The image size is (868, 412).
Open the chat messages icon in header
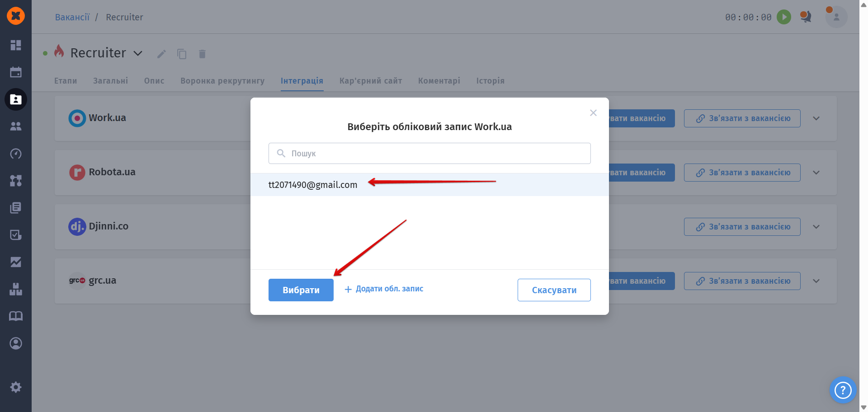(805, 17)
